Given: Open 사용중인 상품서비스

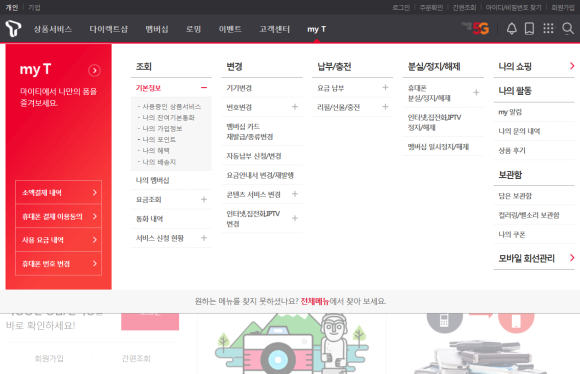Looking at the screenshot, I should coord(172,107).
